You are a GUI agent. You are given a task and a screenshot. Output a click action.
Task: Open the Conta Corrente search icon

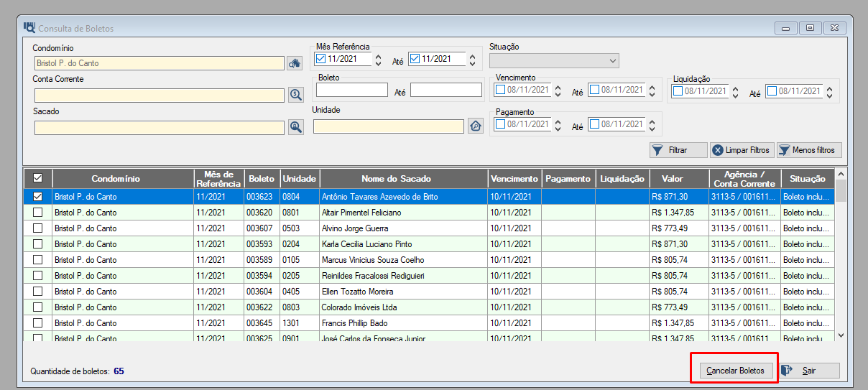tap(296, 95)
